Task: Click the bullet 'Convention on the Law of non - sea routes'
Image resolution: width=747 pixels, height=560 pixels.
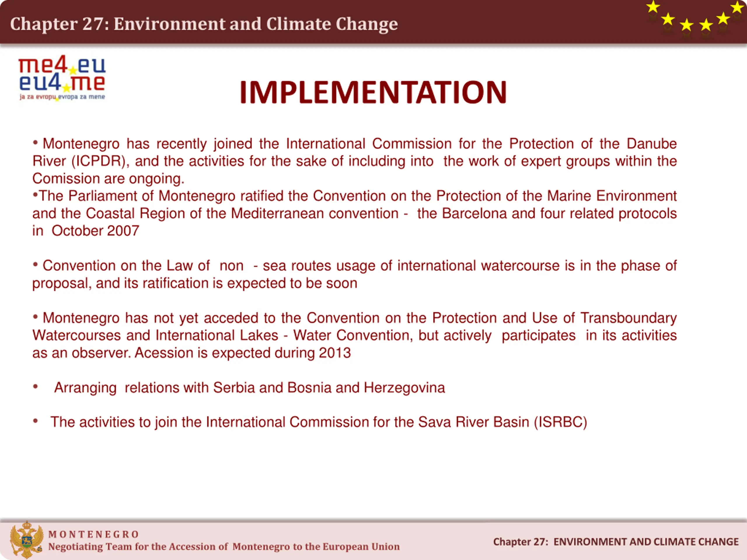Action: pyautogui.click(x=355, y=274)
